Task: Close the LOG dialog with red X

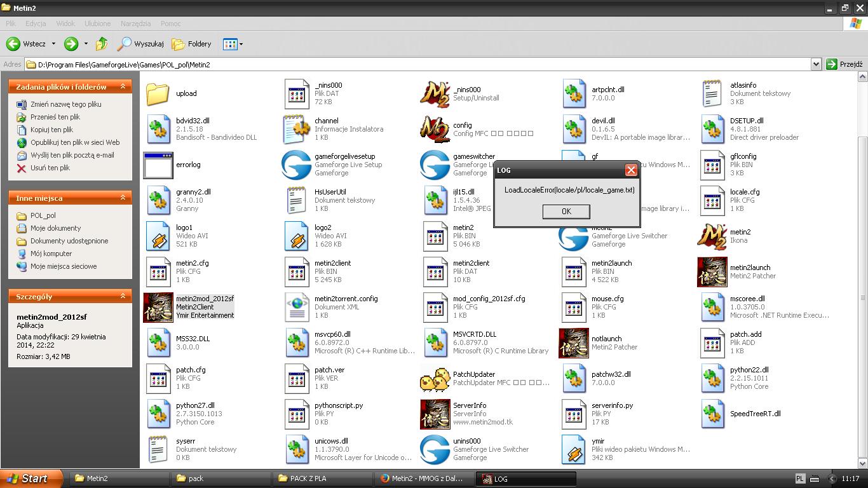Action: point(631,170)
